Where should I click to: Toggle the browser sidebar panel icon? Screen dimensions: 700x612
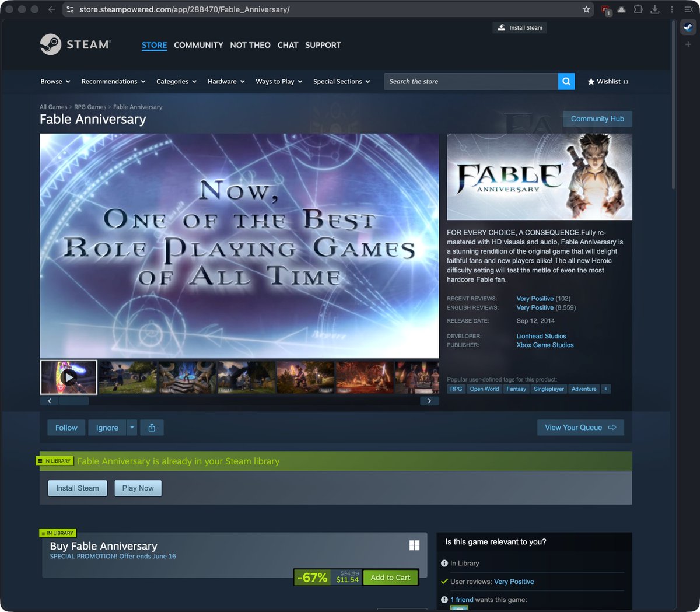tap(688, 9)
